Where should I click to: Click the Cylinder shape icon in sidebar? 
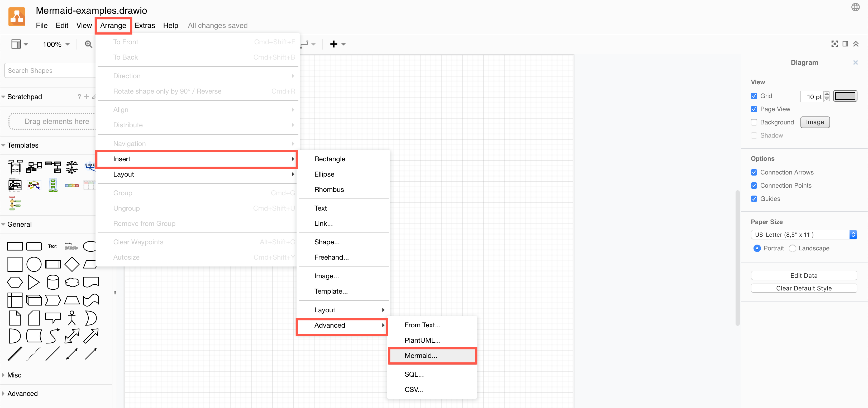(x=52, y=282)
